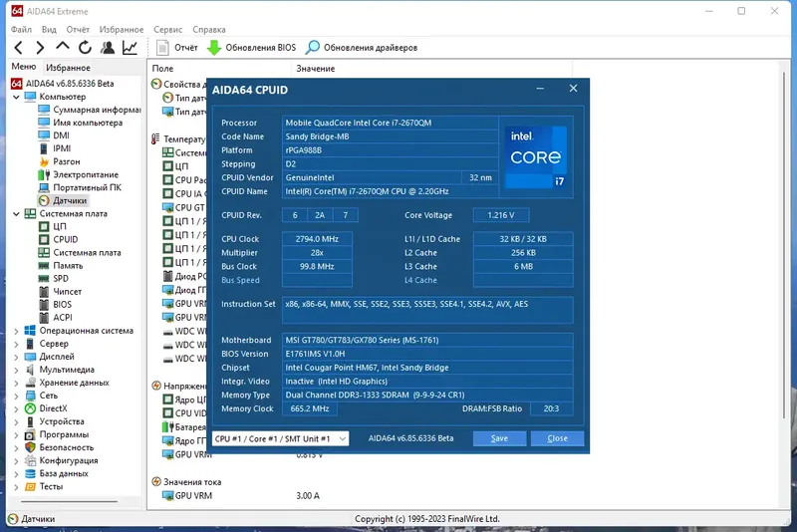
Task: Open the Файл menu
Action: [21, 30]
